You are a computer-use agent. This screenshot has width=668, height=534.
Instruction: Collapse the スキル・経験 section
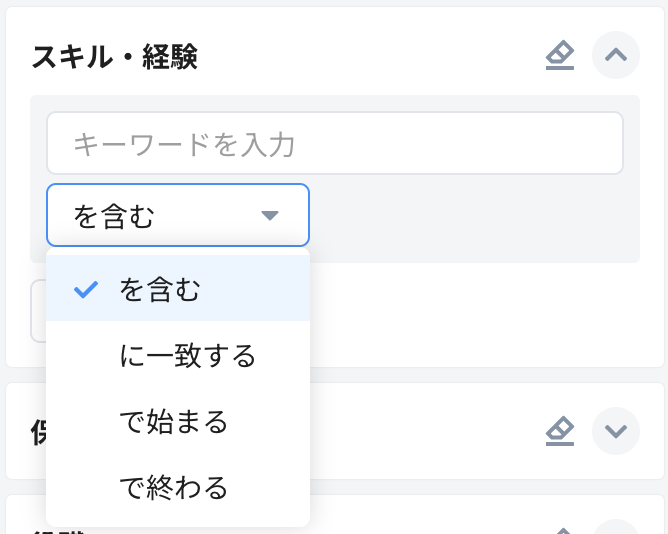pos(616,56)
